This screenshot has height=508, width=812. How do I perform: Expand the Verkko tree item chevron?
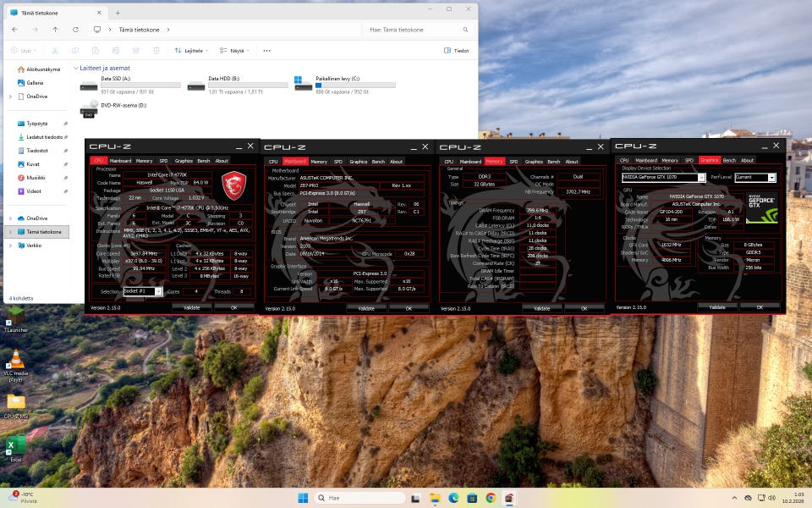[10, 246]
